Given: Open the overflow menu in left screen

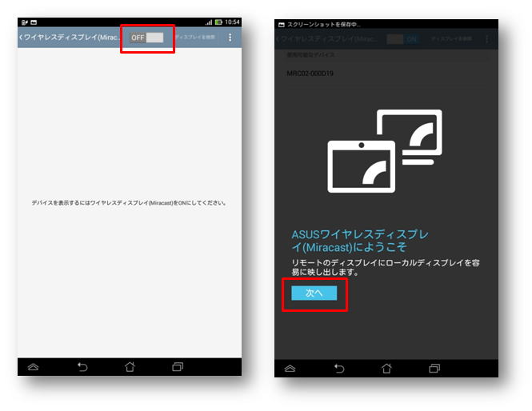Looking at the screenshot, I should click(230, 38).
